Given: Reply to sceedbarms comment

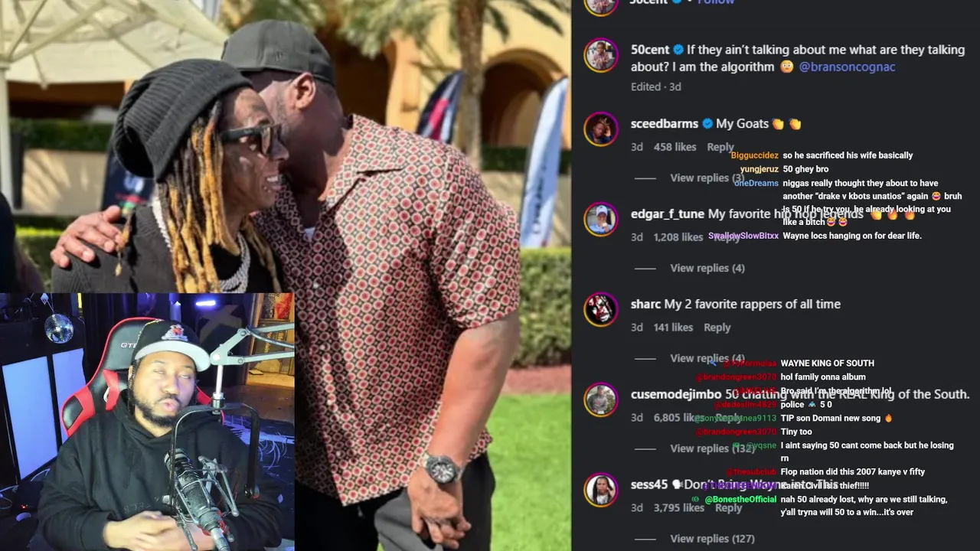Looking at the screenshot, I should point(720,147).
